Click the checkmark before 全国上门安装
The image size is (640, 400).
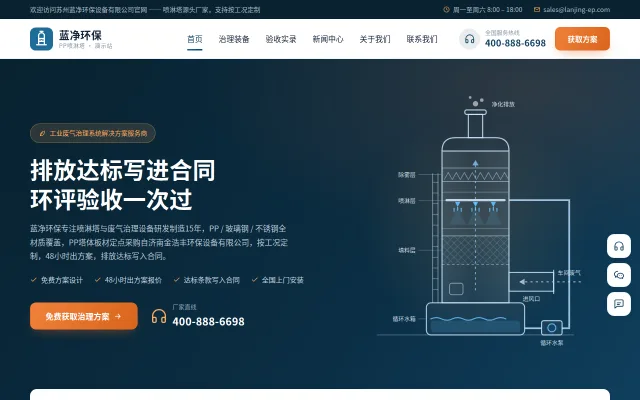point(255,280)
